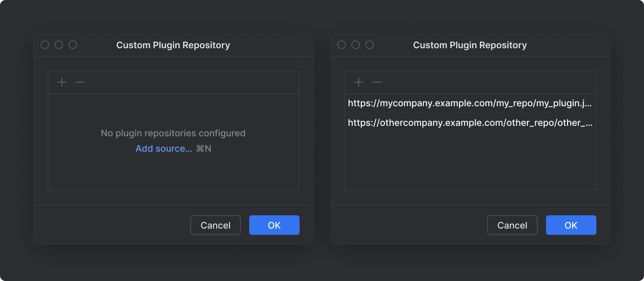Click the plus icon in the dialog listing repository URLs
The image size is (644, 281).
click(x=359, y=82)
